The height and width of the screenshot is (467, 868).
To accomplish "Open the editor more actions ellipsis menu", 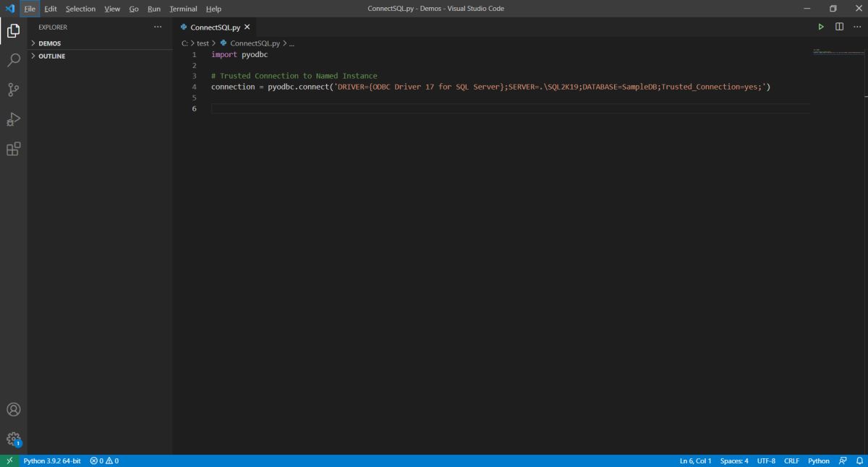I will 857,26.
